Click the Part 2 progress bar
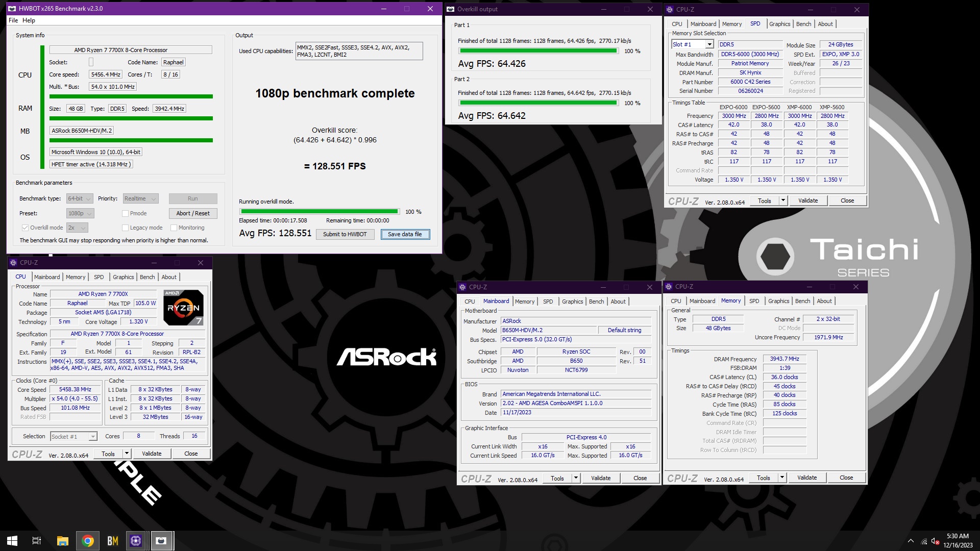Screen dimensions: 980x551 [538, 103]
